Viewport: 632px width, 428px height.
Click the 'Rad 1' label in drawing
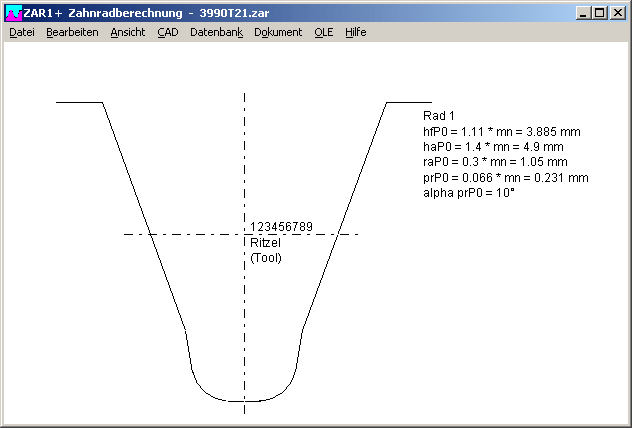coord(439,117)
